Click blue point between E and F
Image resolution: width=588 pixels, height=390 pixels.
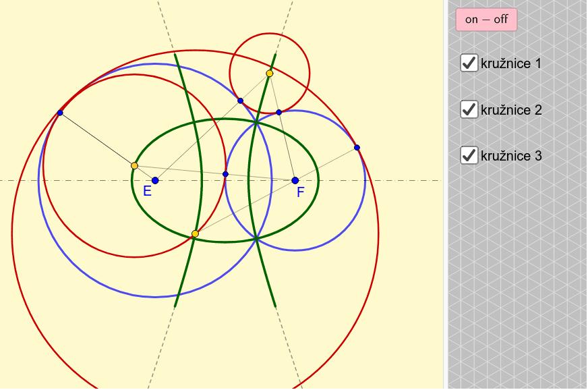pos(225,174)
